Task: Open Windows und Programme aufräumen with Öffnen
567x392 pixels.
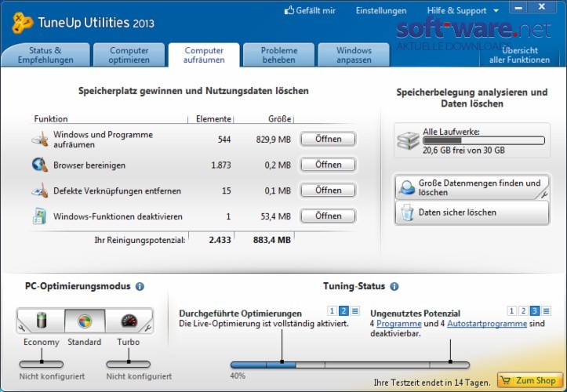Action: point(328,139)
